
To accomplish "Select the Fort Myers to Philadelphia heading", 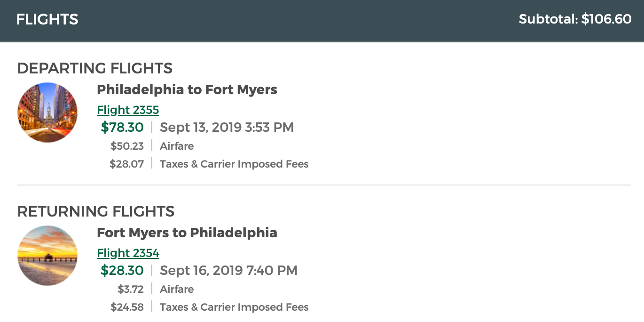I will [187, 233].
